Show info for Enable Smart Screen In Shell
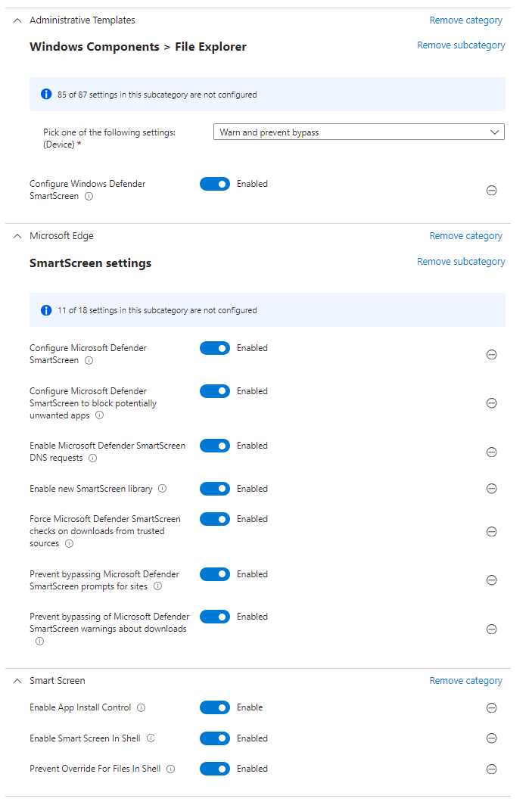532x805 pixels. [x=151, y=738]
